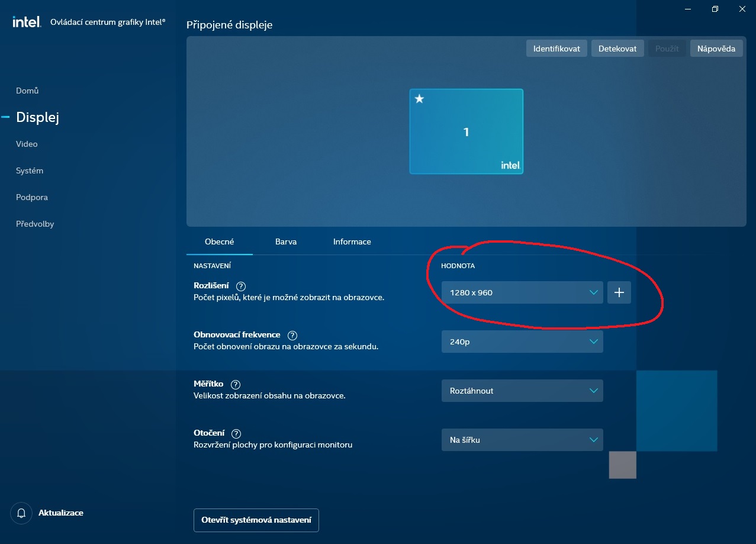Open Předvolby in the sidebar

(x=35, y=224)
